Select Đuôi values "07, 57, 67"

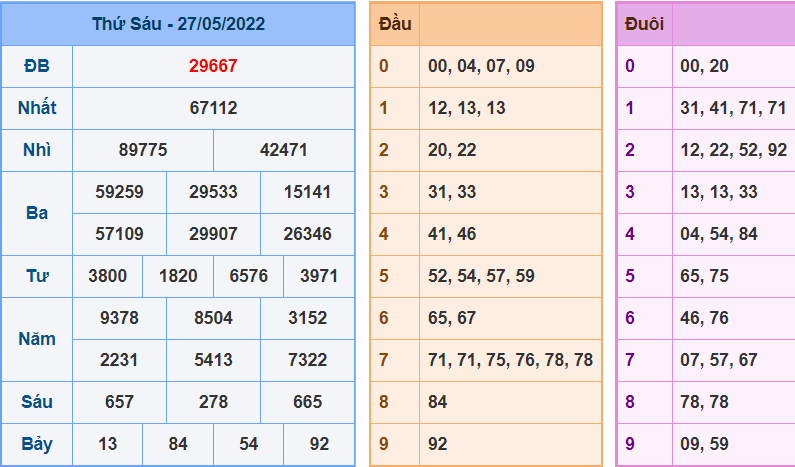(x=719, y=361)
